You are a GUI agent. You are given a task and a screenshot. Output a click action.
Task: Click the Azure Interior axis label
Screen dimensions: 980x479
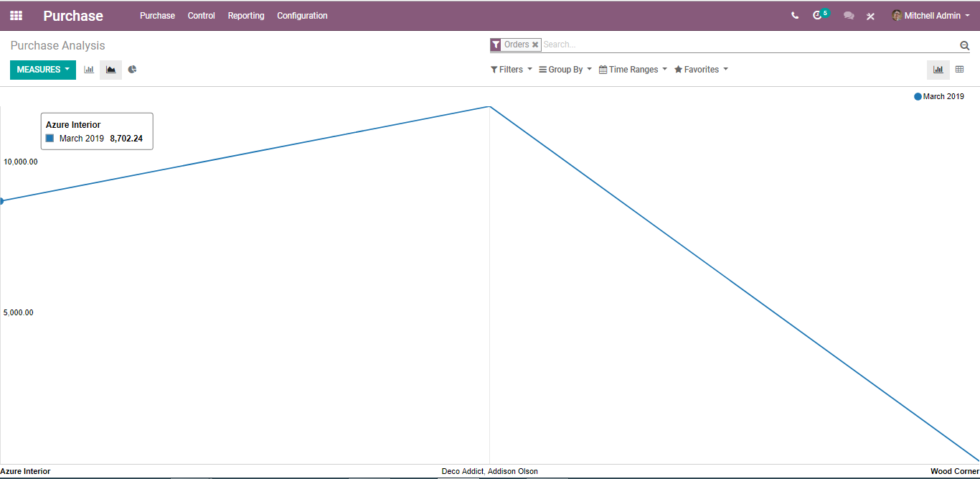pos(25,471)
